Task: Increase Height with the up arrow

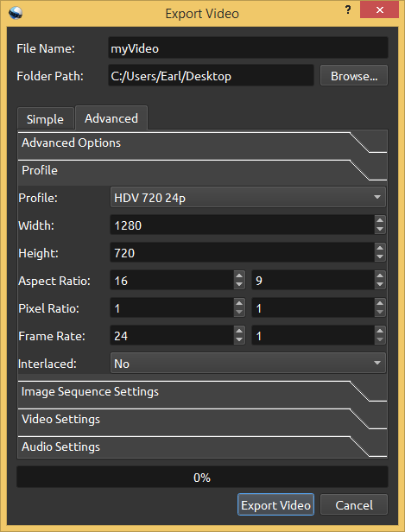Action: [x=380, y=248]
